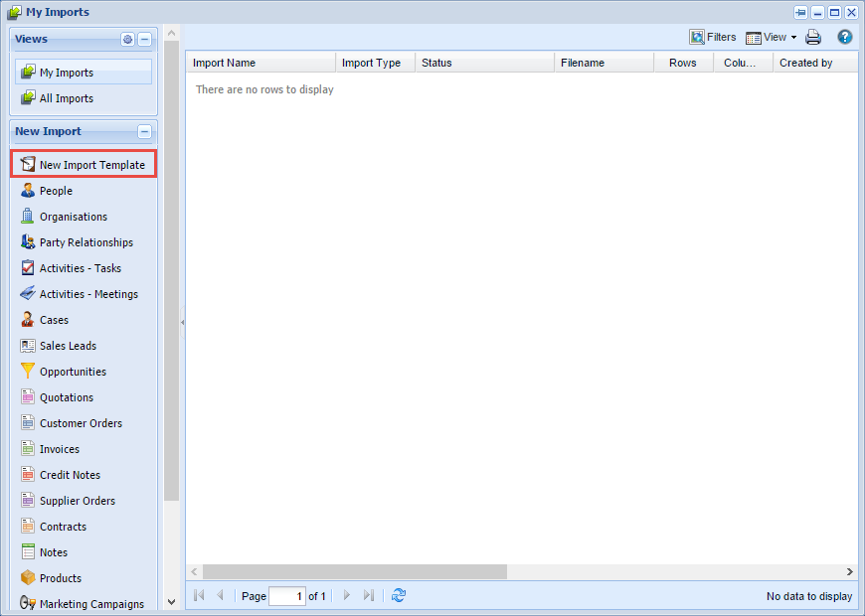
Task: Click the sidebar scroll down arrow
Action: (x=172, y=602)
